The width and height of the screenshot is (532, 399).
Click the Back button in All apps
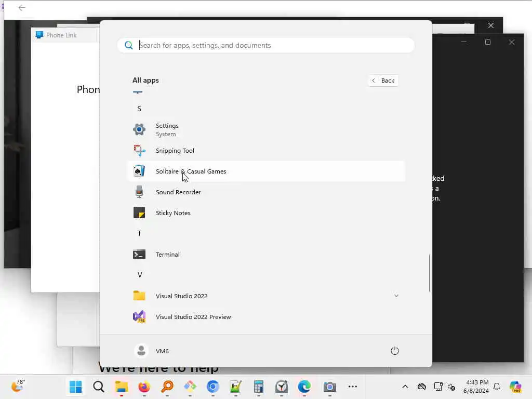tap(383, 81)
